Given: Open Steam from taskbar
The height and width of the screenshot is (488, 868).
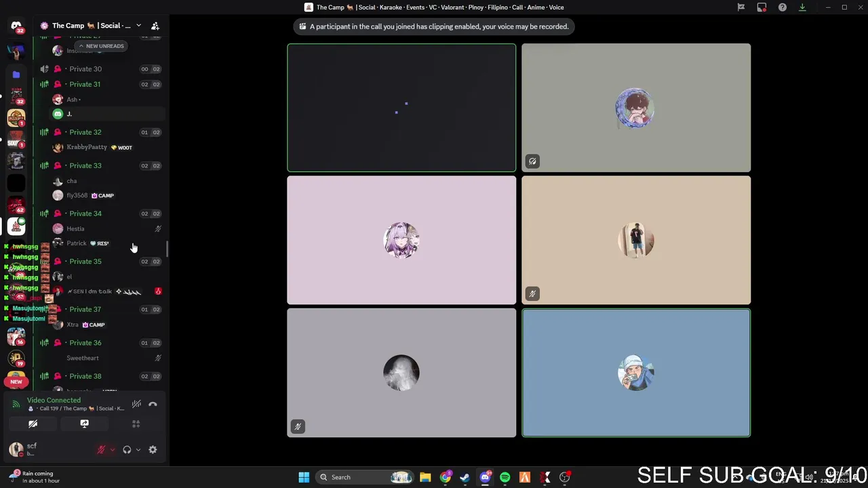Looking at the screenshot, I should 465,477.
